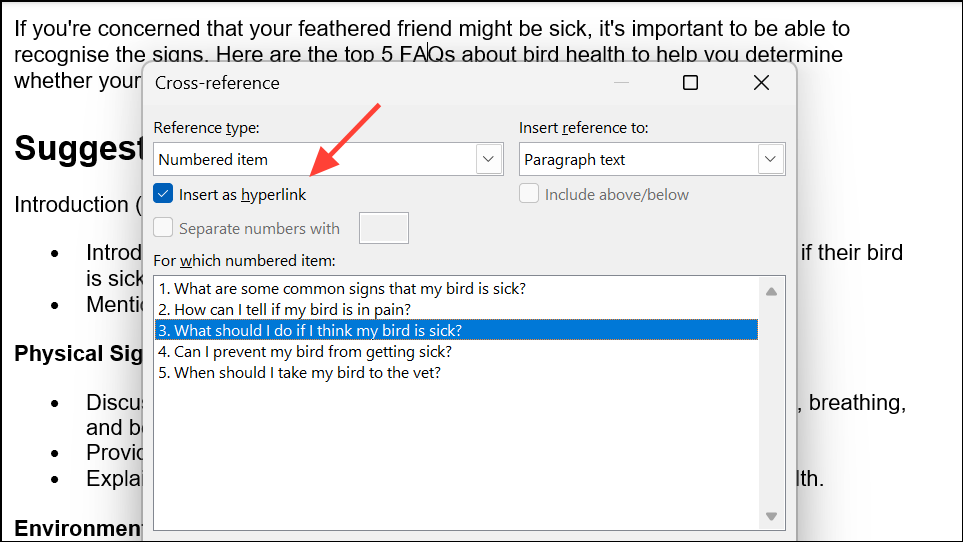This screenshot has height=542, width=963.
Task: Enable Separate numbers with checkbox
Action: tap(164, 228)
